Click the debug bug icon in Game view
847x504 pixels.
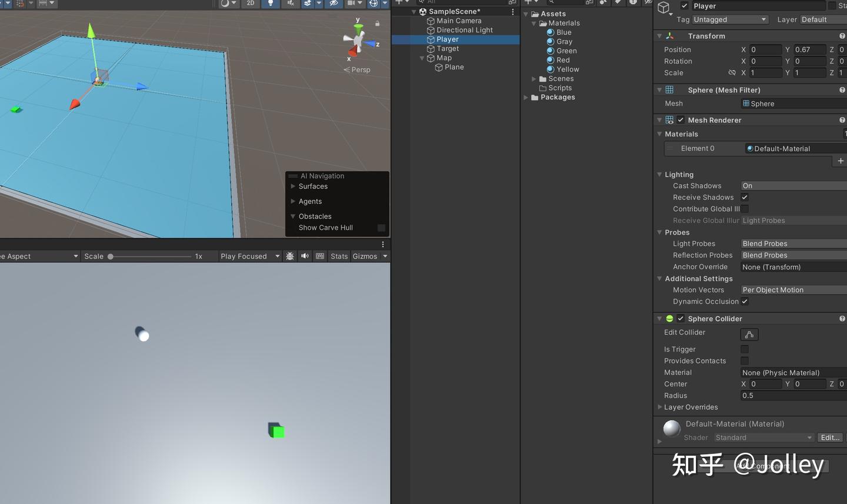[290, 256]
